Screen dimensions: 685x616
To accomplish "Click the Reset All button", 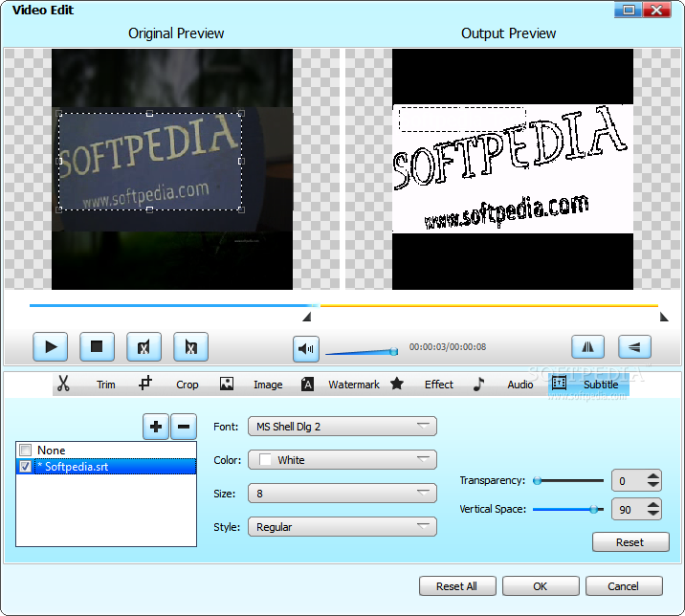I will [x=457, y=585].
